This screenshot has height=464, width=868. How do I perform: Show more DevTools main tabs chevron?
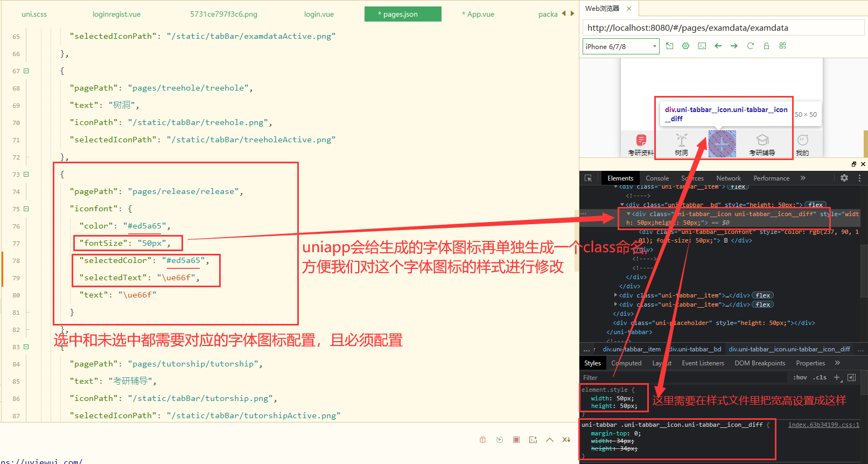tap(803, 178)
